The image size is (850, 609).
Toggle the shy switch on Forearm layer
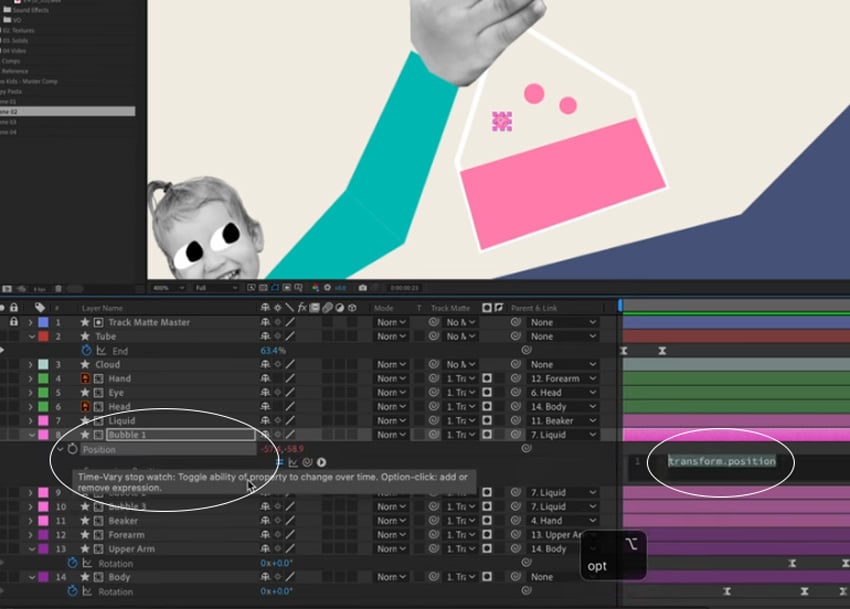265,535
